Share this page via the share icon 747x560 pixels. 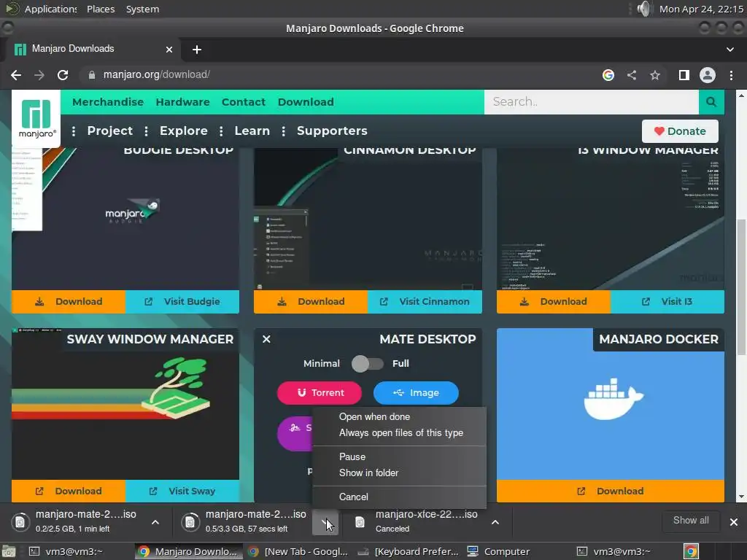(x=632, y=75)
